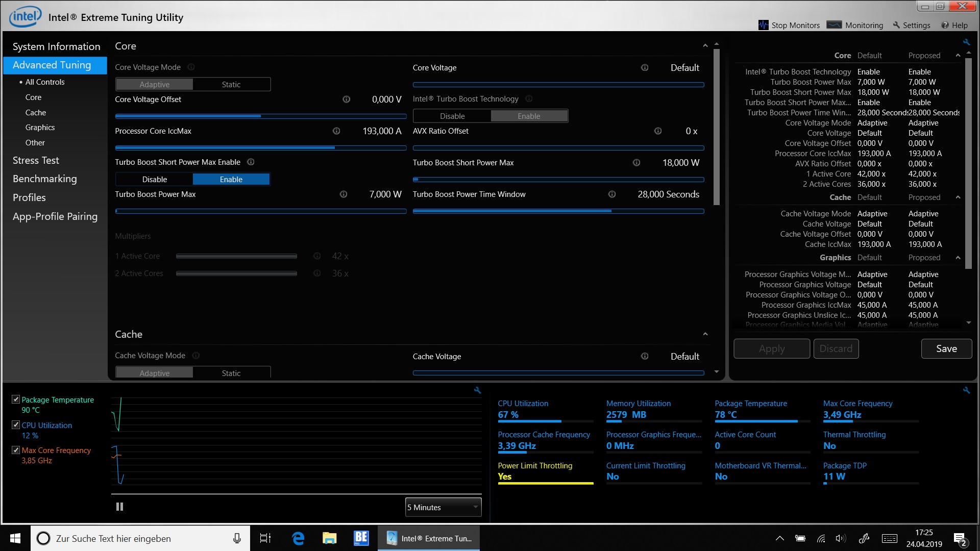Image resolution: width=980 pixels, height=551 pixels.
Task: Collapse the Cache section in controls
Action: click(705, 334)
